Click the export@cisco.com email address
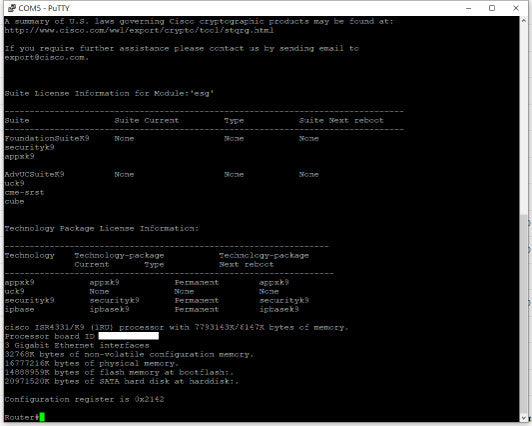 [46, 57]
